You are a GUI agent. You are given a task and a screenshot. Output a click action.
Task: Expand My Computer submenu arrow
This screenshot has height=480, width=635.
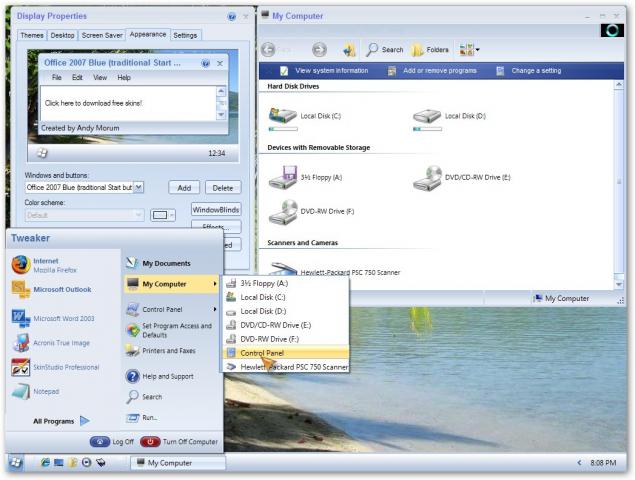click(x=215, y=284)
